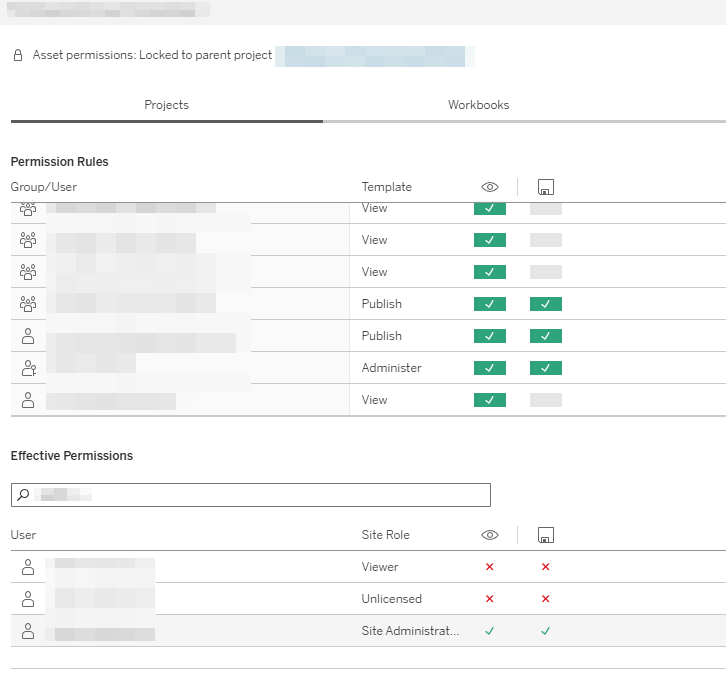The image size is (726, 687).
Task: Toggle the Save checkmark in the Administer row
Action: (546, 368)
